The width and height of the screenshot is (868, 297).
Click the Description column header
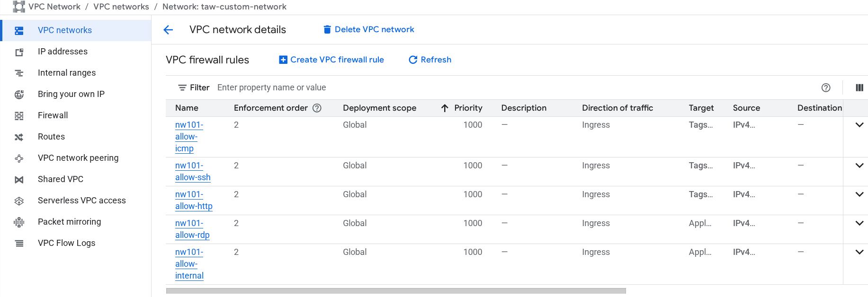[x=524, y=108]
